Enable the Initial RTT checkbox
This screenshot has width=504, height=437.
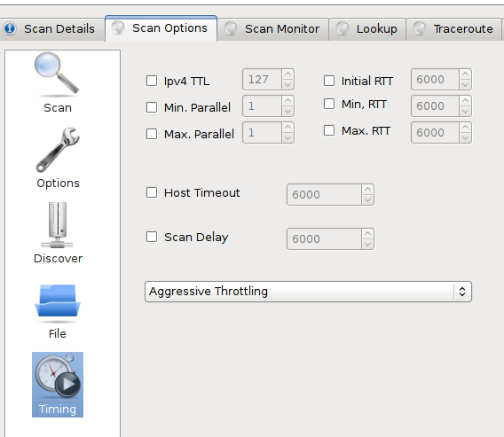[329, 81]
